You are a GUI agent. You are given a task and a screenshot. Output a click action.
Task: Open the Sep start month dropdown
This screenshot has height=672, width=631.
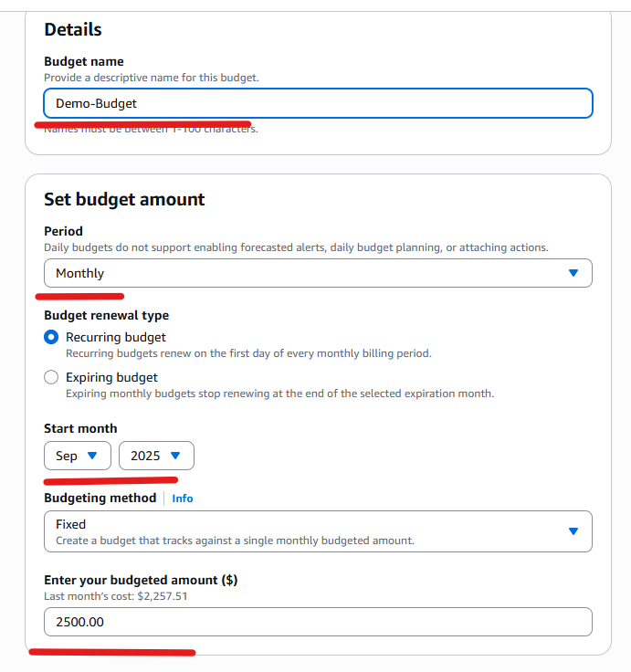78,456
